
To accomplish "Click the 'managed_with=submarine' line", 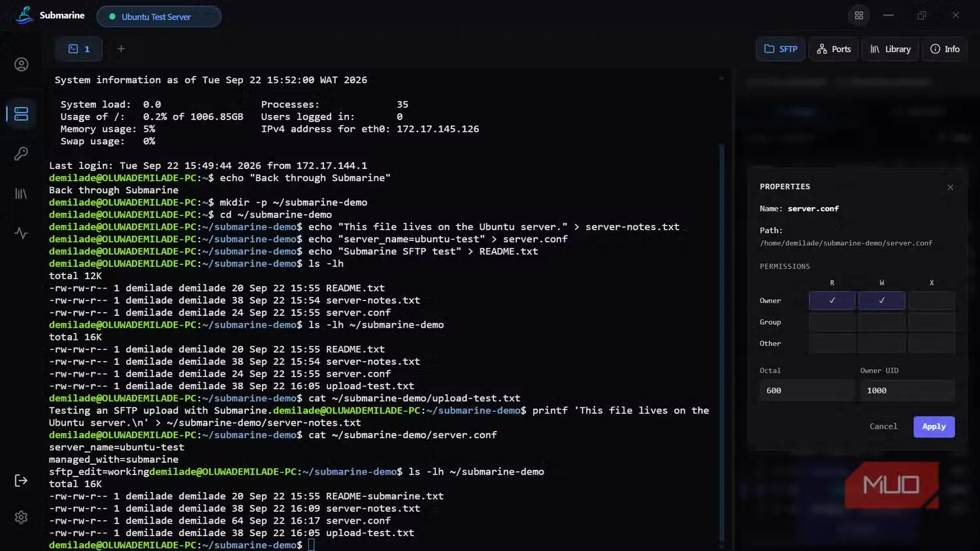I will tap(114, 460).
